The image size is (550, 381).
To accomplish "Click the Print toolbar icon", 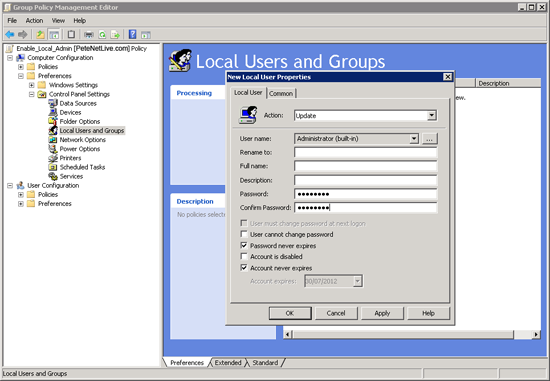I will pos(89,34).
